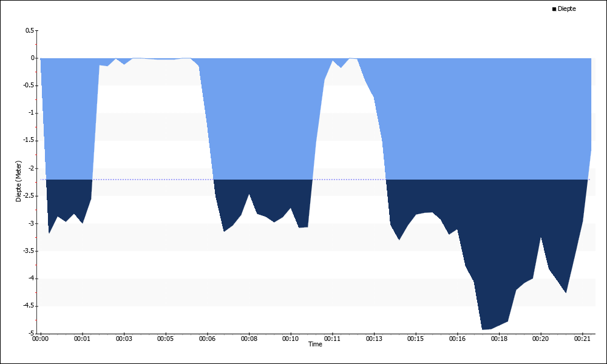Image resolution: width=607 pixels, height=364 pixels.
Task: Select the 00:16 time axis label
Action: tap(457, 339)
